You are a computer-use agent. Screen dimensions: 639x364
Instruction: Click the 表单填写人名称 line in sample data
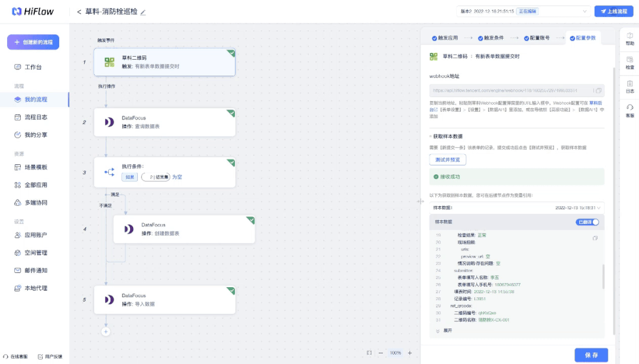coord(478,278)
